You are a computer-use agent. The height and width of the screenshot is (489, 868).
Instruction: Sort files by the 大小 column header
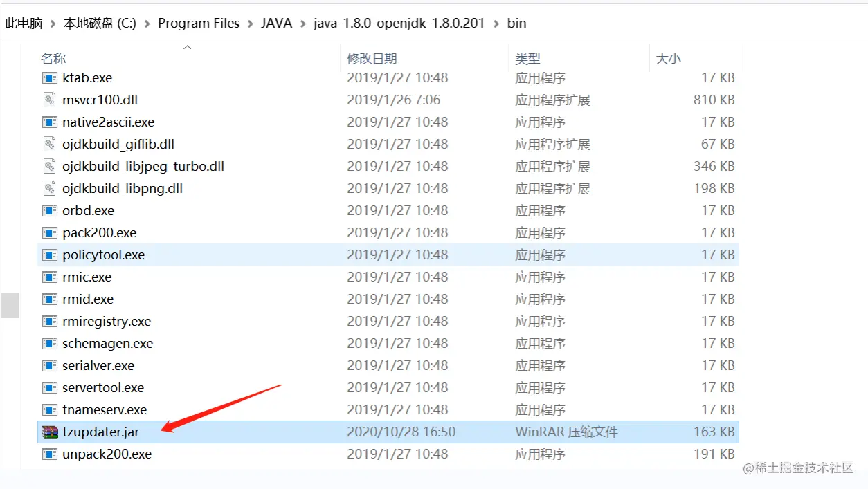(x=668, y=59)
